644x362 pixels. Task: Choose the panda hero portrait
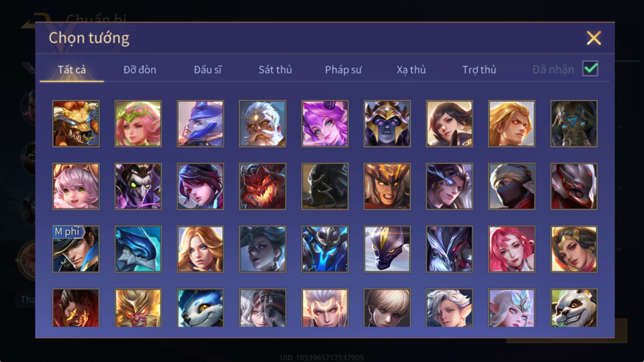(x=574, y=308)
